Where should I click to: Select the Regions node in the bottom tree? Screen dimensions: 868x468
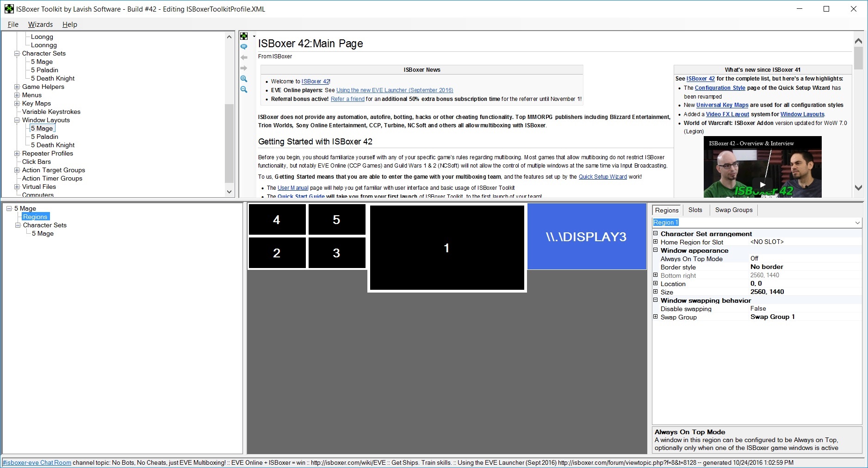(x=35, y=217)
